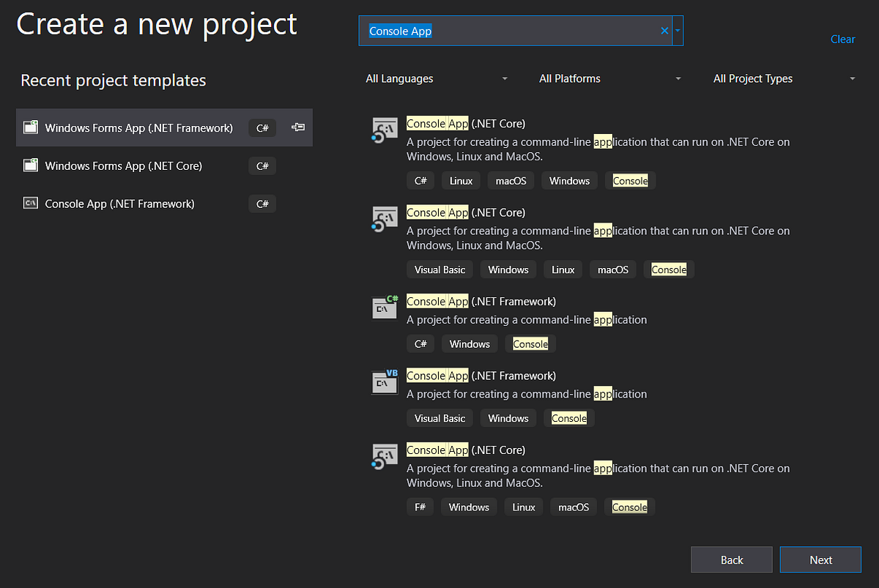Click the Back button
This screenshot has width=879, height=588.
point(731,559)
